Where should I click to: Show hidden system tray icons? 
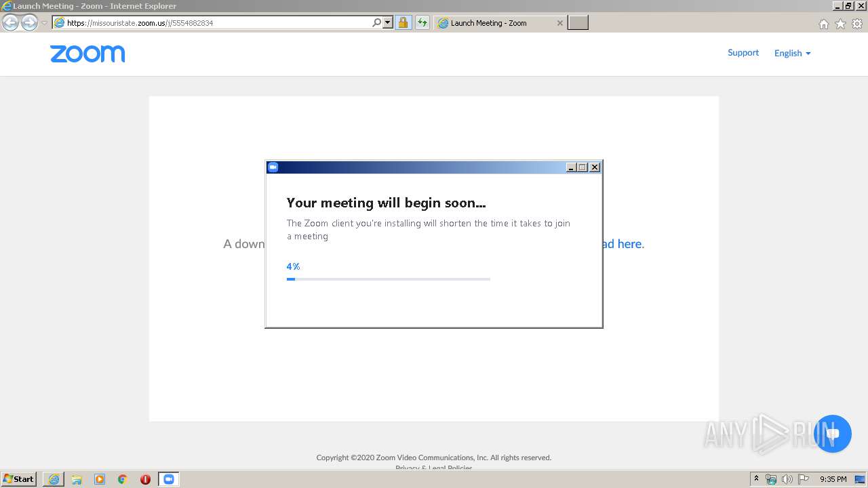[756, 479]
